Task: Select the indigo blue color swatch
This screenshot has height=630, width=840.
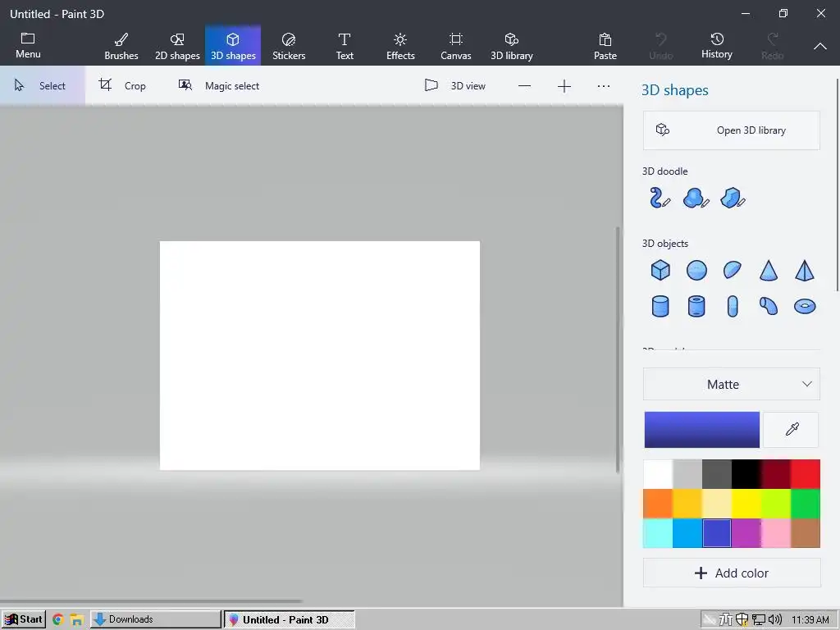Action: (x=717, y=533)
